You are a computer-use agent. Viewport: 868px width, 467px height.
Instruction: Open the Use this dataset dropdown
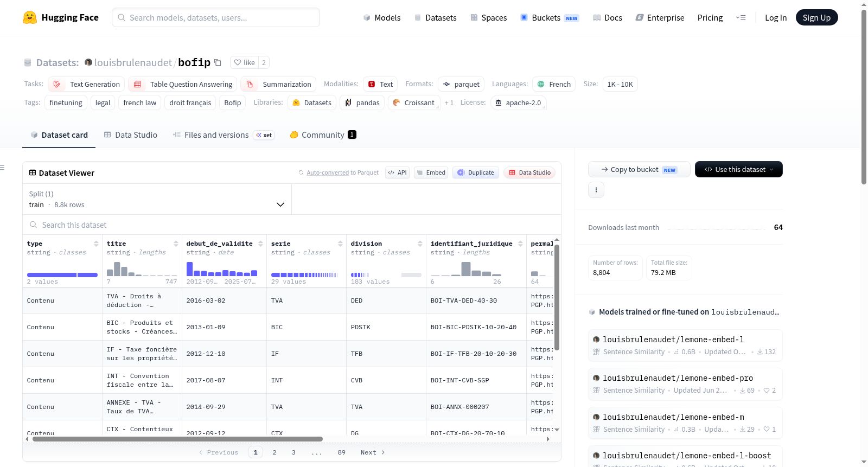coord(739,169)
